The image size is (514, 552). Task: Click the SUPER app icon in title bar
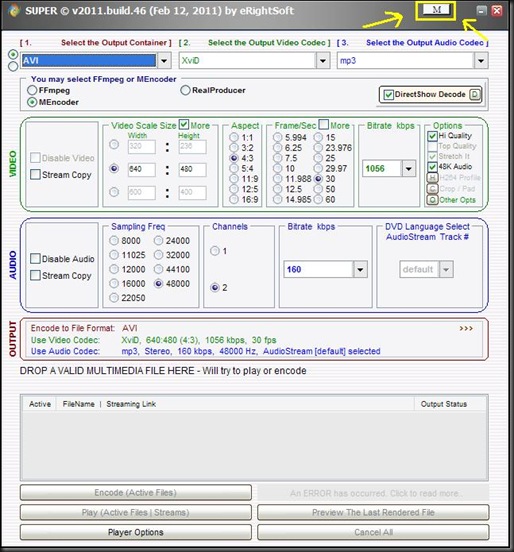coord(14,11)
